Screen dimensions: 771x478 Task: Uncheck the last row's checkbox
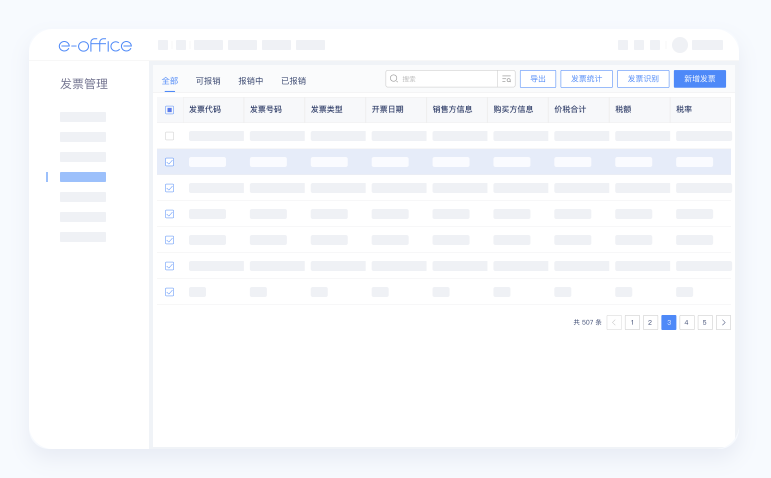tap(169, 292)
